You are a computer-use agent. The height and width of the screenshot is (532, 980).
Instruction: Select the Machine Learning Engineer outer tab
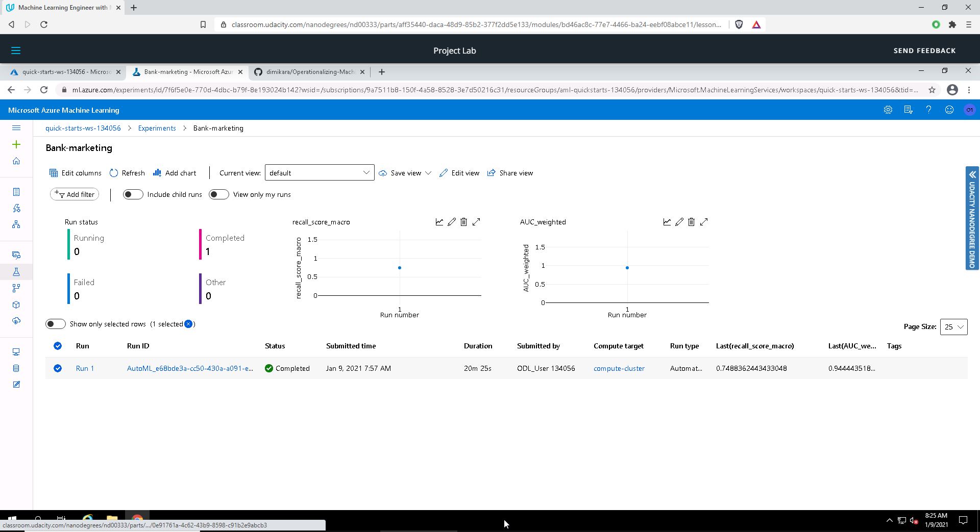tap(62, 8)
